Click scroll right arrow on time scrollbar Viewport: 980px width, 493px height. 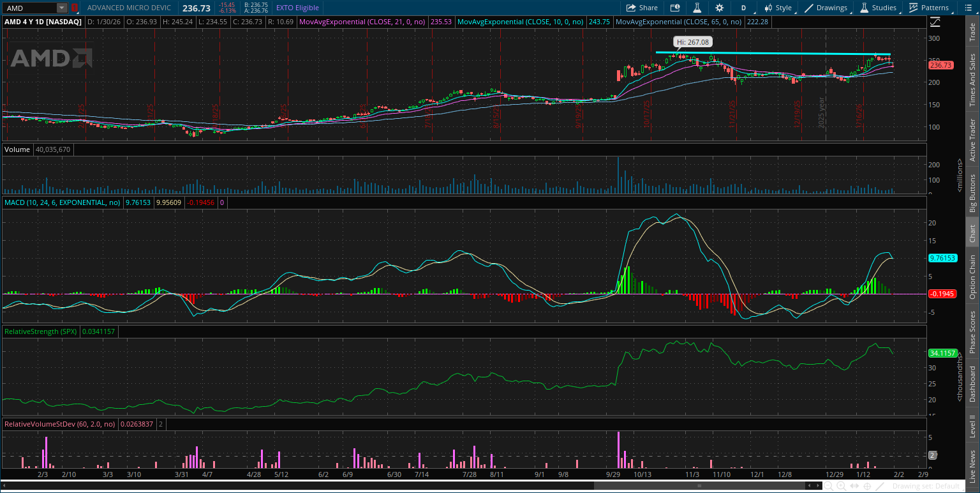818,486
